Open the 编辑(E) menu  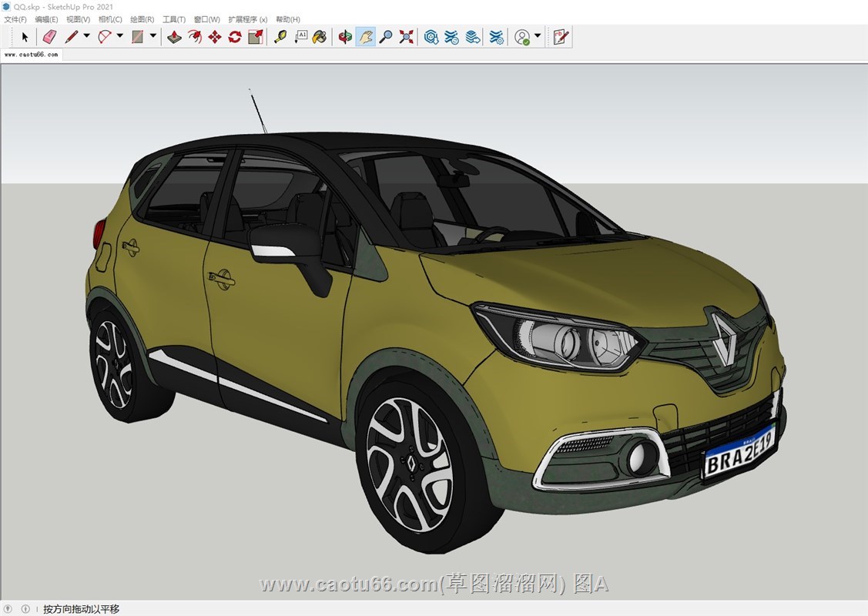pyautogui.click(x=46, y=19)
